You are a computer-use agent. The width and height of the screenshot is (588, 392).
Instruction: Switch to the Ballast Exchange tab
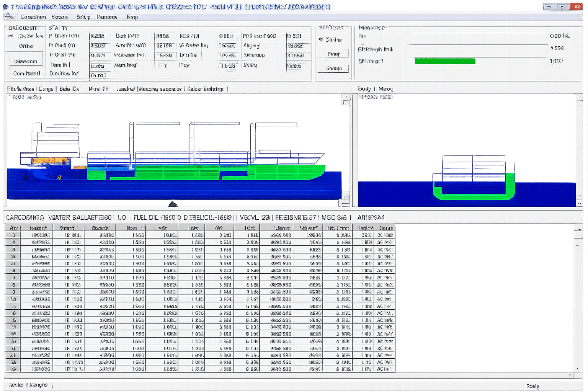206,89
